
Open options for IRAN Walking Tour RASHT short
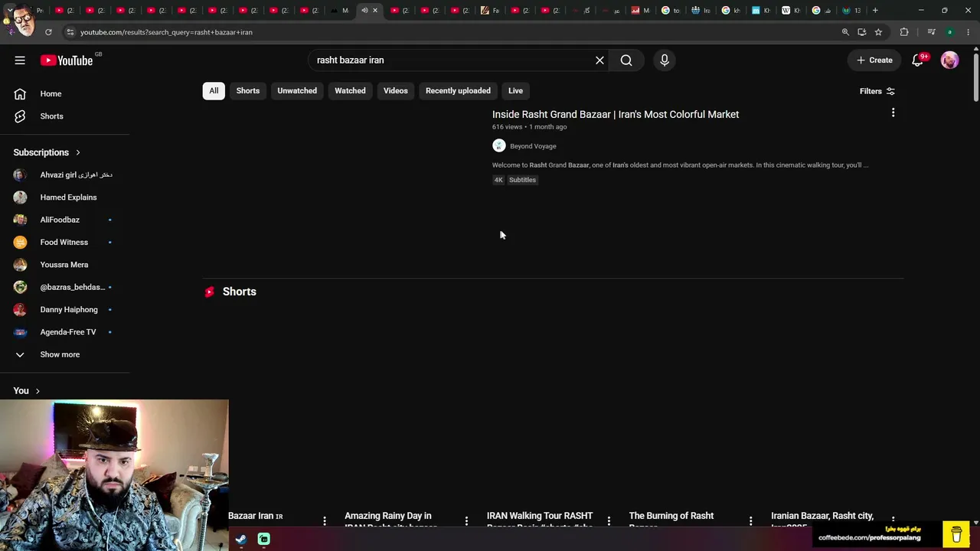[609, 521]
